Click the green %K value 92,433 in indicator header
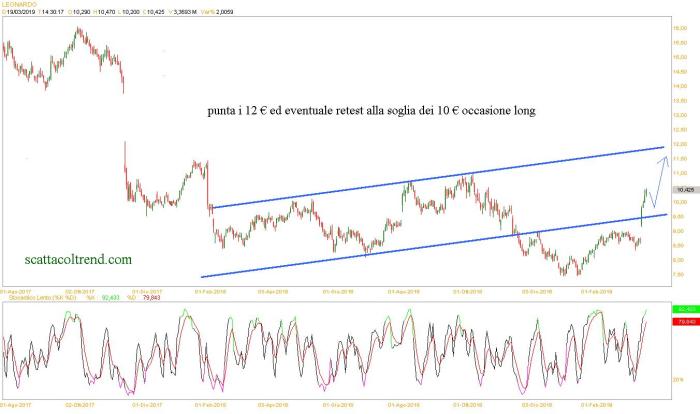Image resolution: width=700 pixels, height=414 pixels. click(x=110, y=297)
